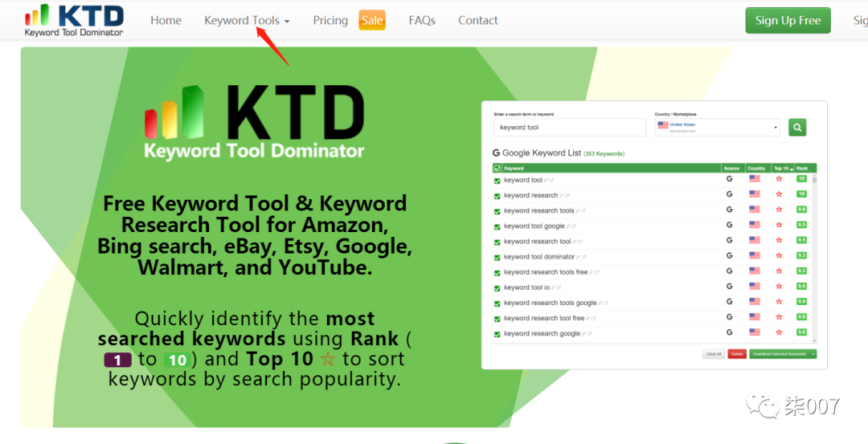The height and width of the screenshot is (444, 868).
Task: Click the large KTD hero logo
Action: click(254, 122)
